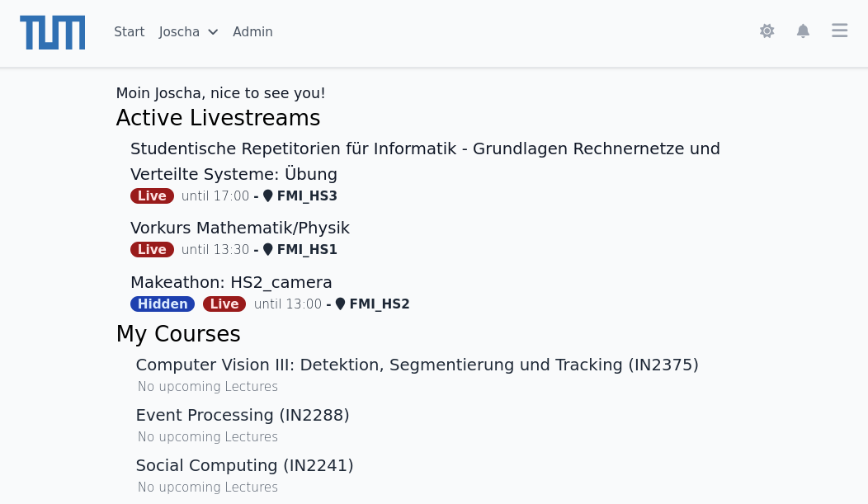The height and width of the screenshot is (504, 868).
Task: Open Vorkurs Mathematik/Physik livestream
Action: tap(240, 228)
